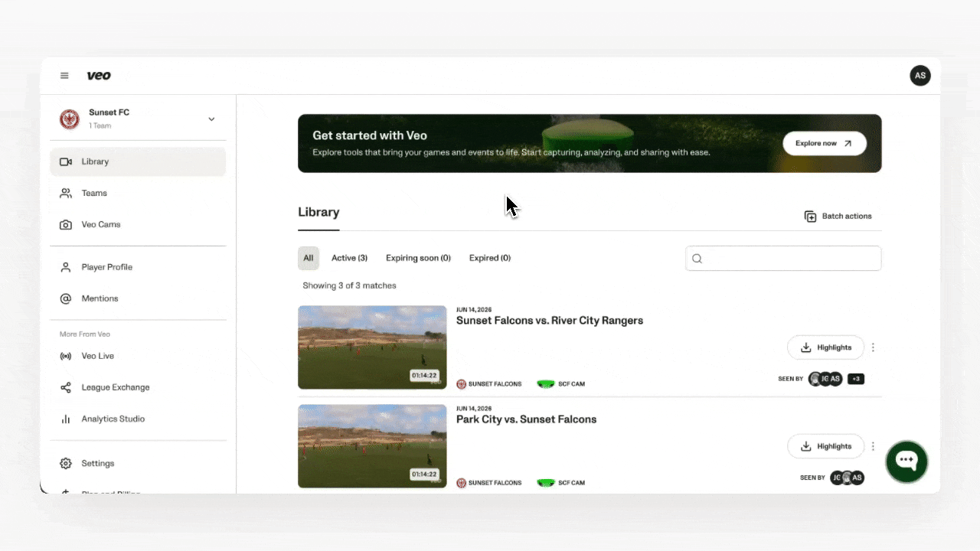This screenshot has width=980, height=551.
Task: Click the library search field
Action: coord(783,258)
